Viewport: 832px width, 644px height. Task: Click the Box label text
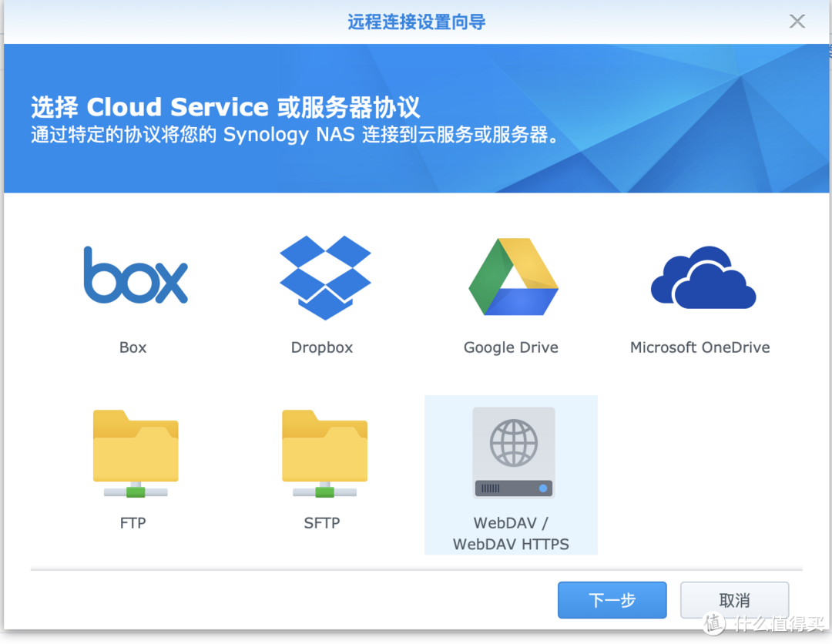click(133, 347)
